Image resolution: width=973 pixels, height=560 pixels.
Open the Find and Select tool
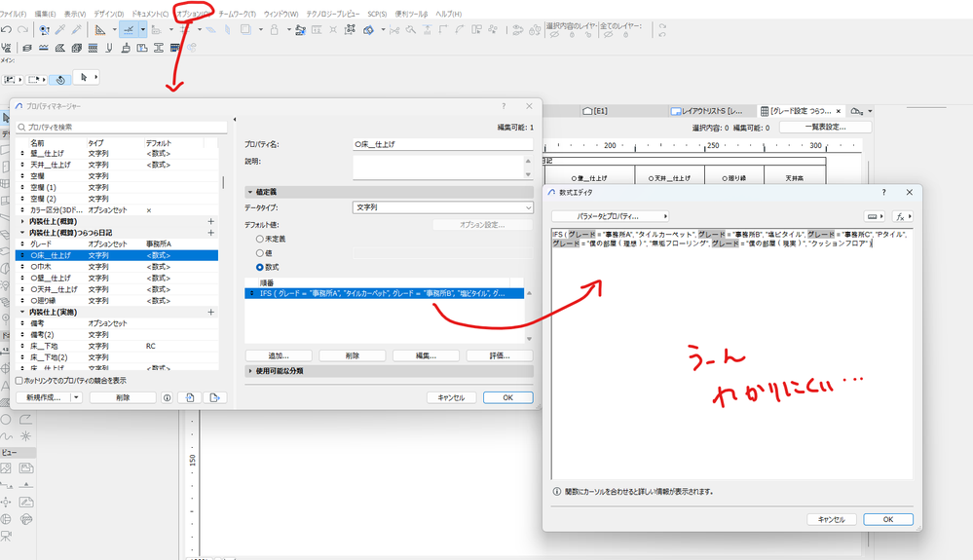click(44, 29)
